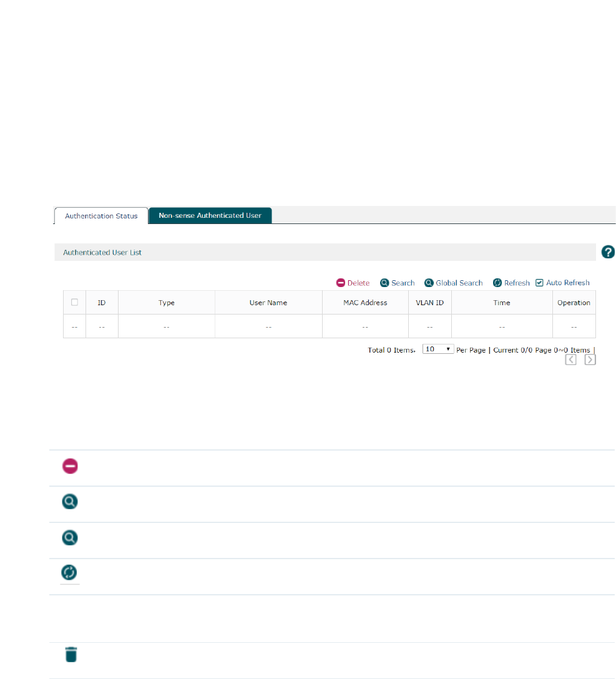Go to the previous page arrow
This screenshot has width=616, height=679.
[x=570, y=359]
